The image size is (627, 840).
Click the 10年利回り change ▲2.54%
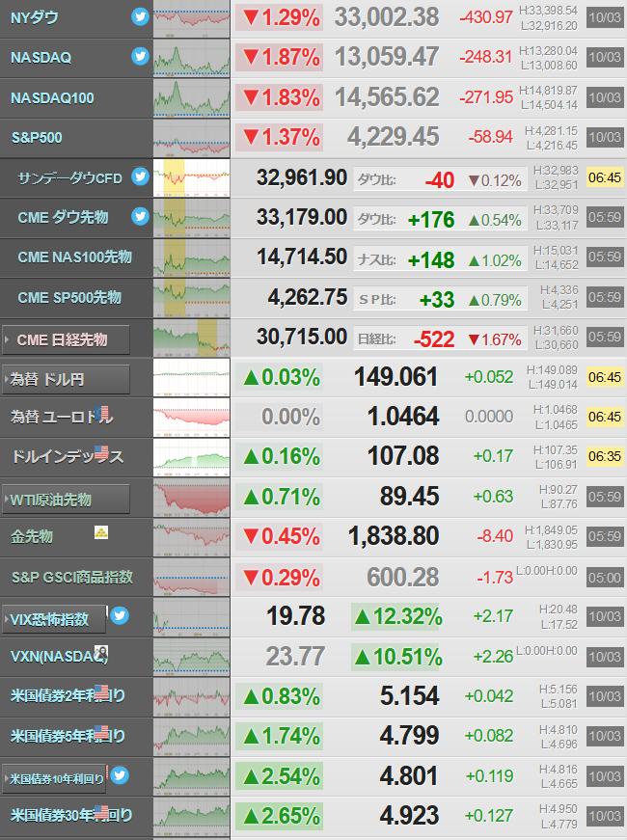point(279,776)
